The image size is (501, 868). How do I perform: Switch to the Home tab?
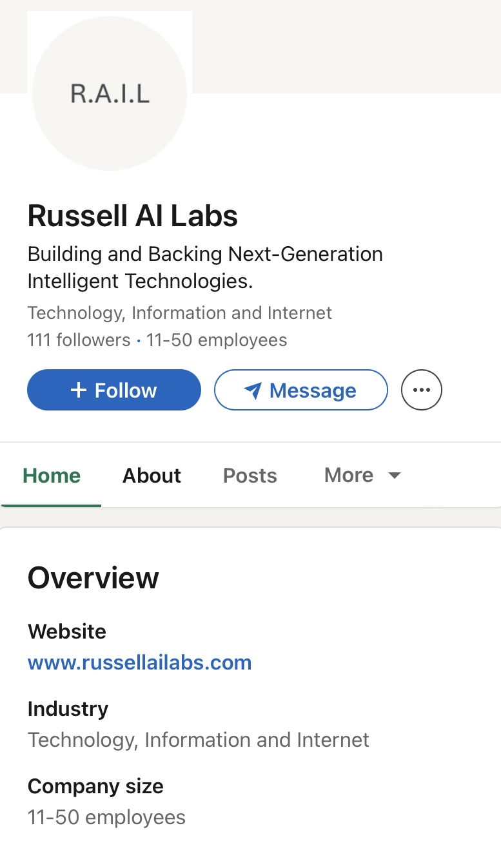pyautogui.click(x=52, y=476)
